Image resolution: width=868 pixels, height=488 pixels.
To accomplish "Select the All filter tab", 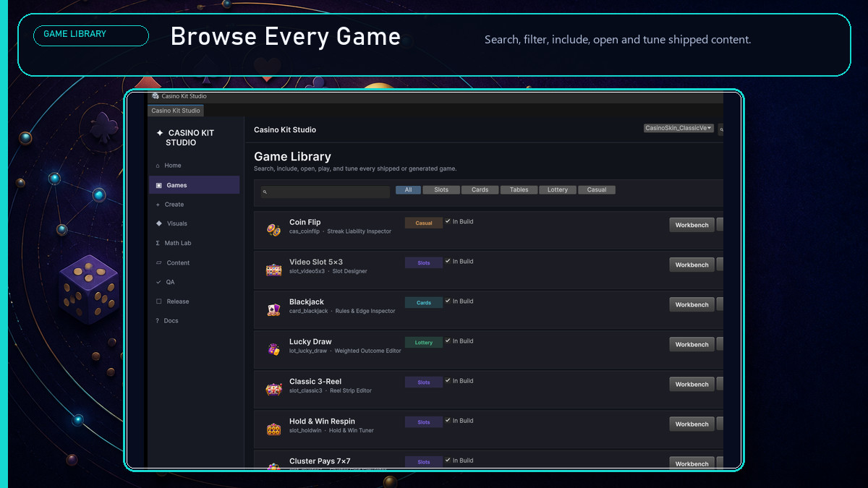I will click(x=408, y=190).
